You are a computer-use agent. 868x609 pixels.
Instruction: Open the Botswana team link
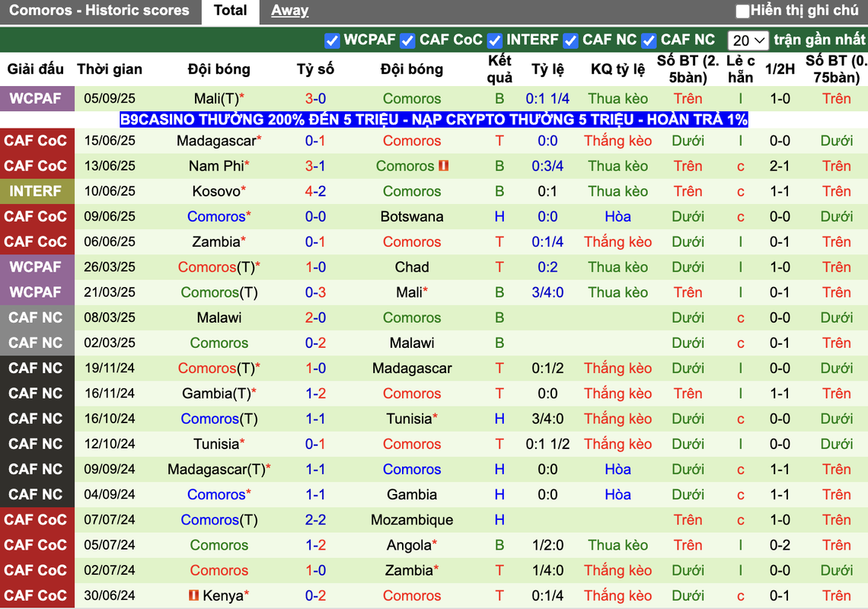[x=412, y=216]
